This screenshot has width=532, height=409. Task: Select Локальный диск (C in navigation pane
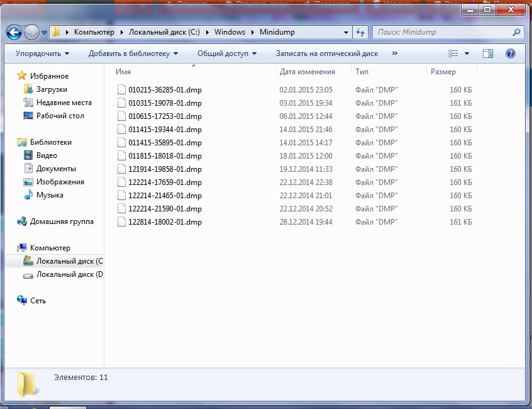pyautogui.click(x=70, y=261)
